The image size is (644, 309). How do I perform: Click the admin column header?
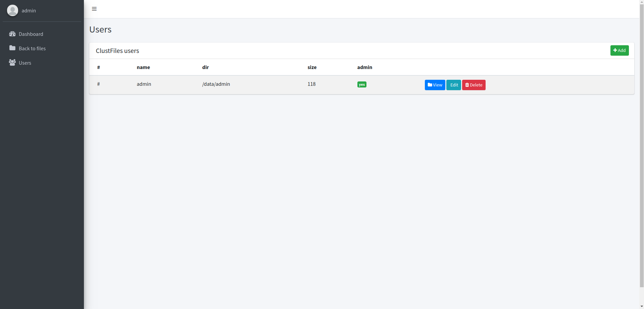pyautogui.click(x=364, y=67)
